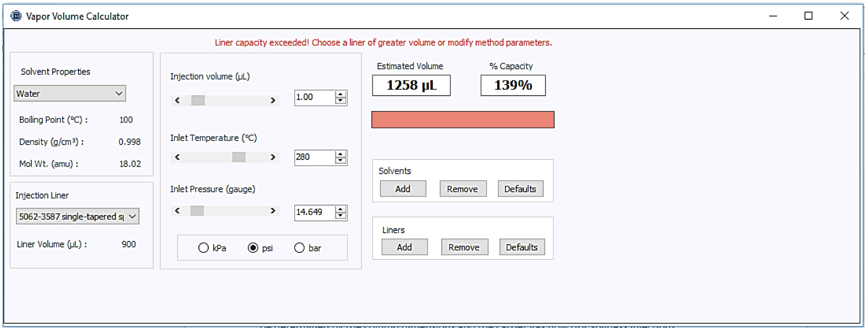The image size is (868, 331).
Task: Decrease inlet temperature with spinner down arrow
Action: pos(341,161)
